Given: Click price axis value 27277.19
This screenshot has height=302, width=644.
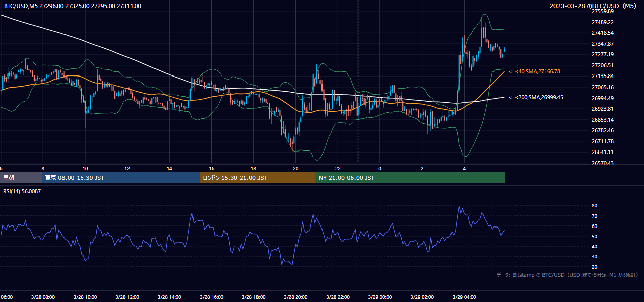Looking at the screenshot, I should point(602,54).
